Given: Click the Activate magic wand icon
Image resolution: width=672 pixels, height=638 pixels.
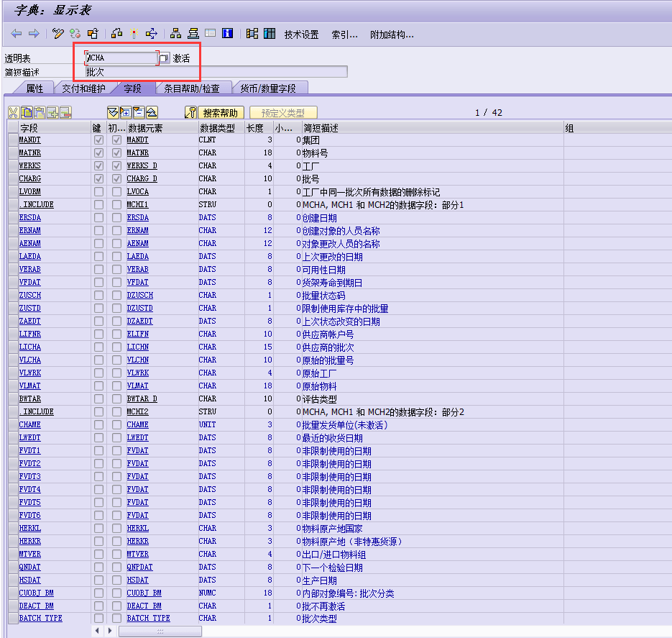Looking at the screenshot, I should (134, 33).
